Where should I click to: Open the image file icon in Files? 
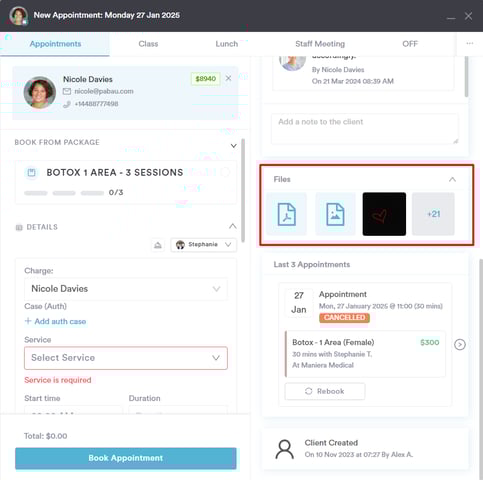[x=335, y=214]
